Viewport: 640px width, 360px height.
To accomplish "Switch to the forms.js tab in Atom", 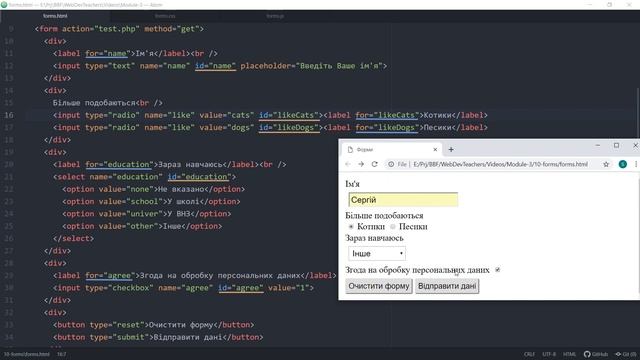I will (275, 16).
